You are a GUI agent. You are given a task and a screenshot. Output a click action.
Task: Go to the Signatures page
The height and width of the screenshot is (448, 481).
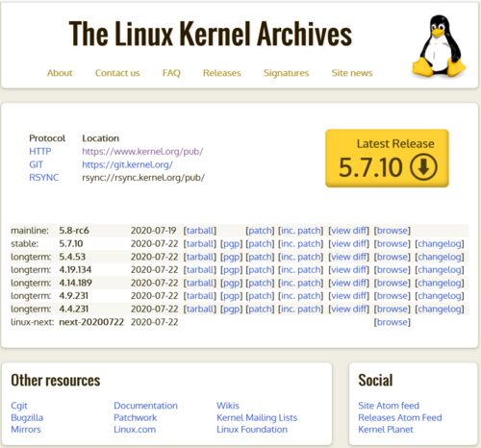tap(286, 73)
